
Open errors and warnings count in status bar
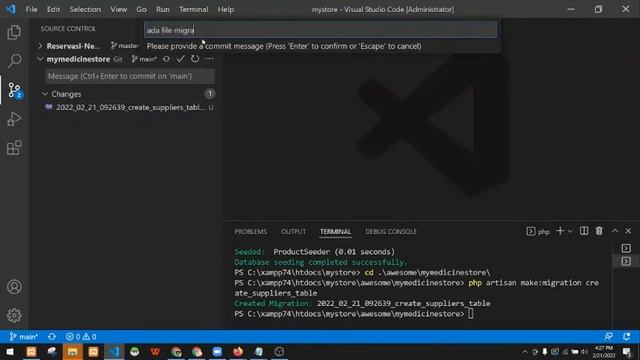tap(81, 337)
